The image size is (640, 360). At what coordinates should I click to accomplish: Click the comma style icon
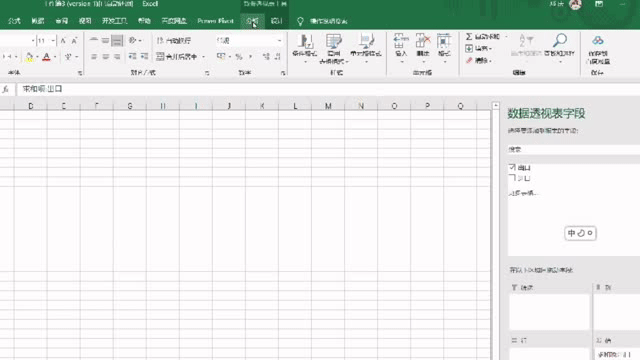(x=250, y=56)
